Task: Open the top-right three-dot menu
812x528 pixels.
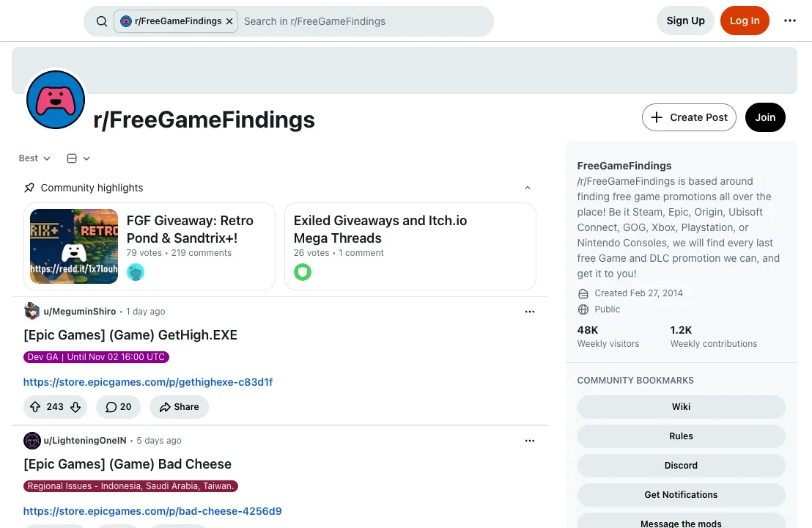Action: pos(789,21)
